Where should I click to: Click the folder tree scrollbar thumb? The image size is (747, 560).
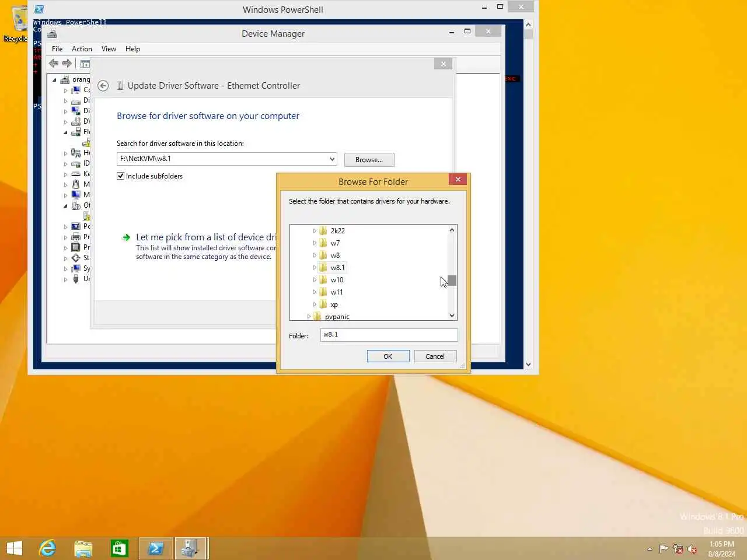click(x=452, y=281)
